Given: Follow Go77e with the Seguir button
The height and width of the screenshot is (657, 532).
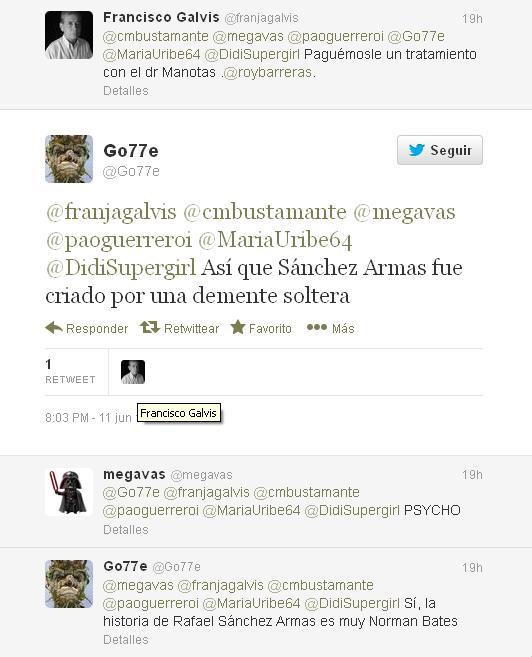Looking at the screenshot, I should [439, 150].
